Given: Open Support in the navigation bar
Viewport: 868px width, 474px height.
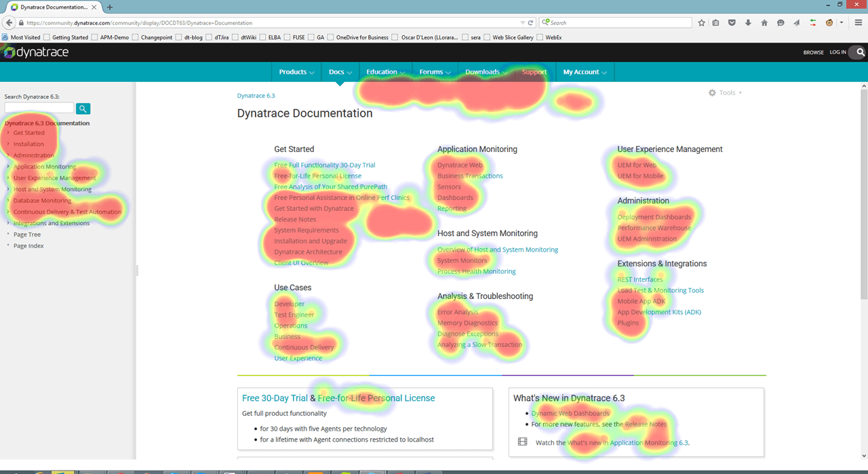Looking at the screenshot, I should 534,72.
